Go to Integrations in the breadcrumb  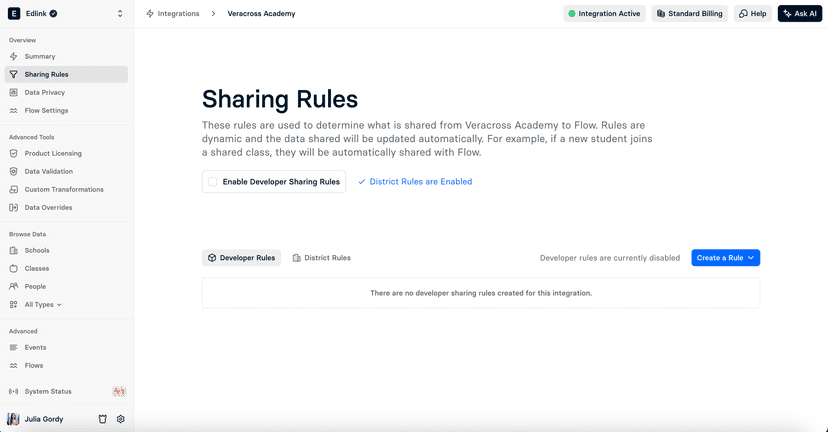[x=176, y=14]
